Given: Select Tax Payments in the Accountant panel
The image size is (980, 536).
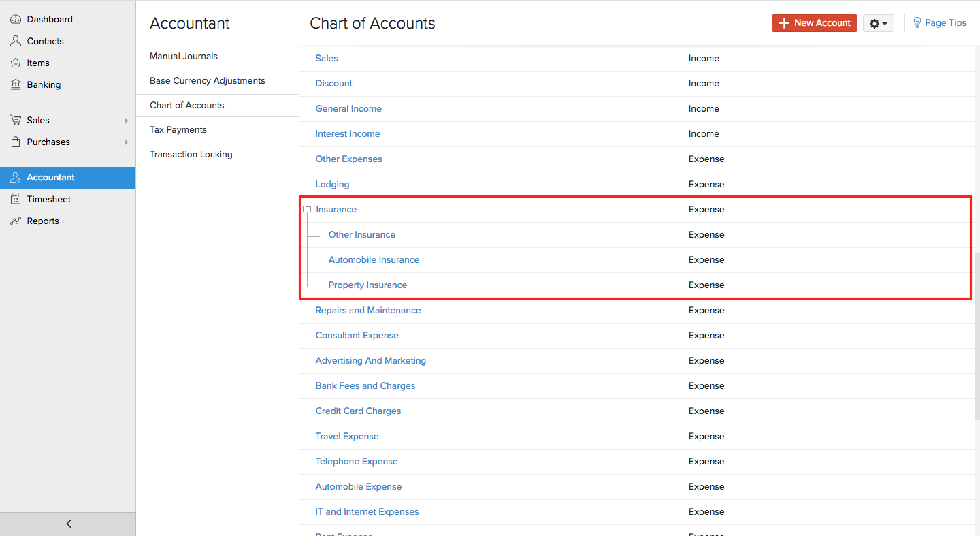Looking at the screenshot, I should pyautogui.click(x=178, y=129).
